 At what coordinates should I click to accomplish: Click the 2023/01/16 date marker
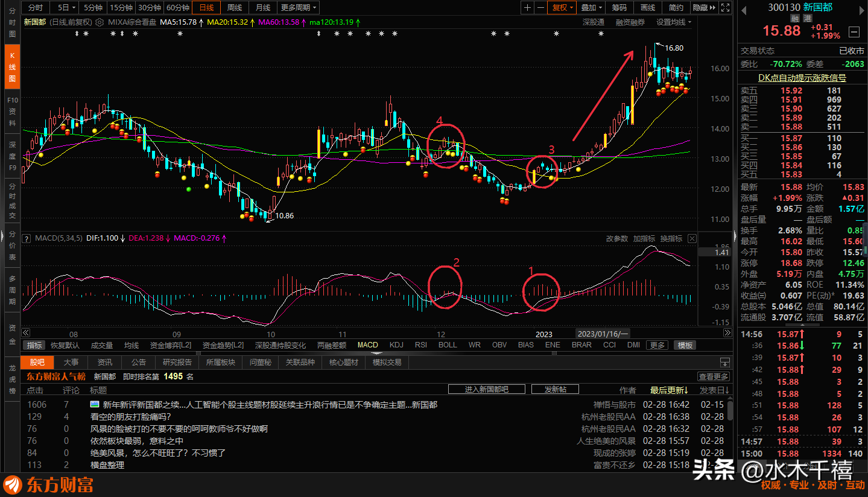[603, 334]
